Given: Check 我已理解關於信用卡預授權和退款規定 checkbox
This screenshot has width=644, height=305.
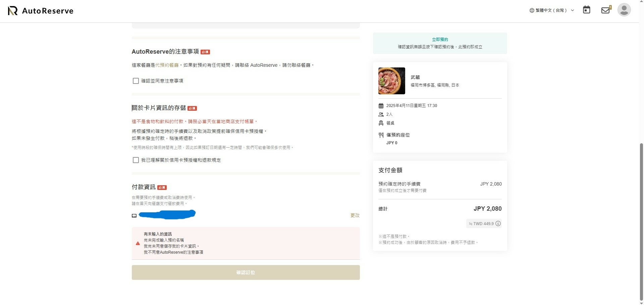Looking at the screenshot, I should (x=136, y=160).
